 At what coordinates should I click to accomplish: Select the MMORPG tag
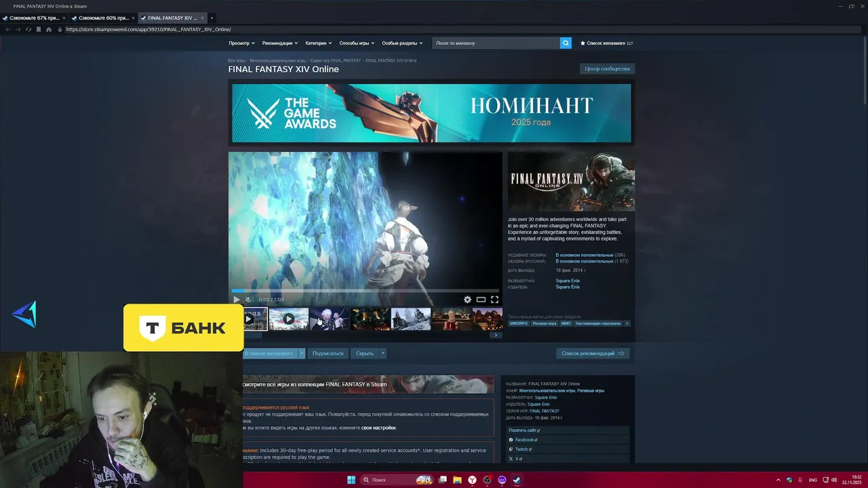pos(519,323)
